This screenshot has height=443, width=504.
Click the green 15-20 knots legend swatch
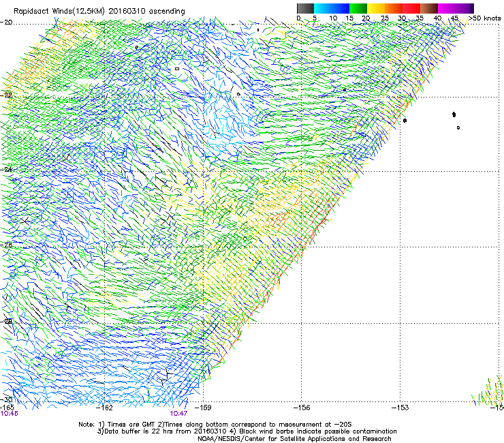pos(358,8)
